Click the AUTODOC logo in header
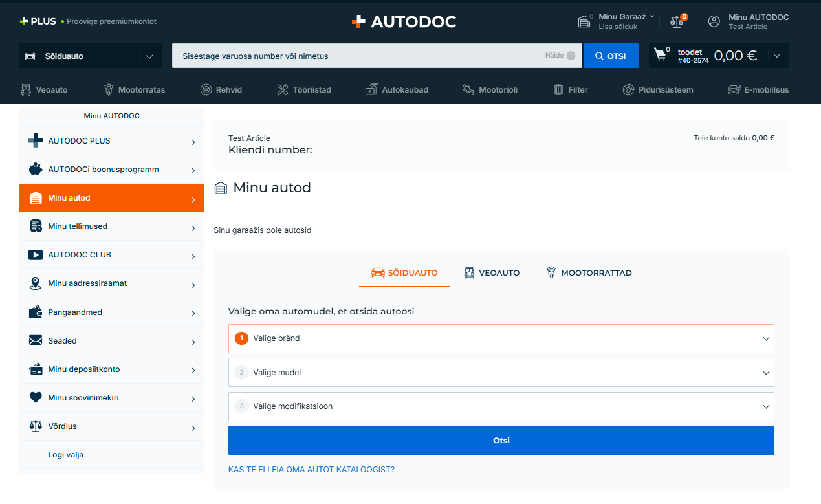Screen dimensions: 821x504 [x=404, y=21]
